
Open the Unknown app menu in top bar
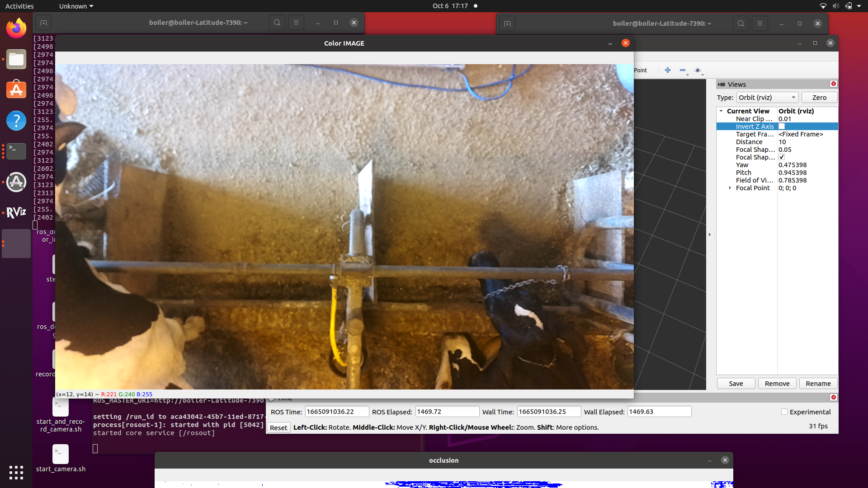76,6
